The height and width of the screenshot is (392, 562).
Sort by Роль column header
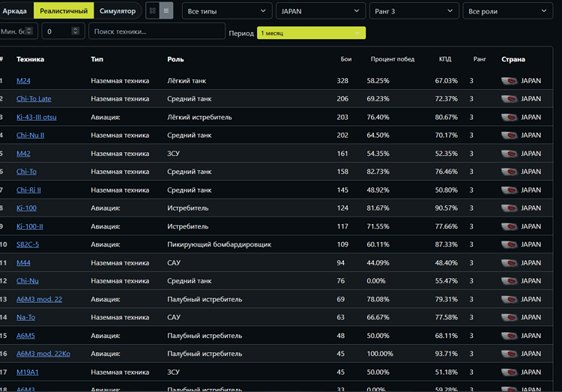click(x=175, y=59)
